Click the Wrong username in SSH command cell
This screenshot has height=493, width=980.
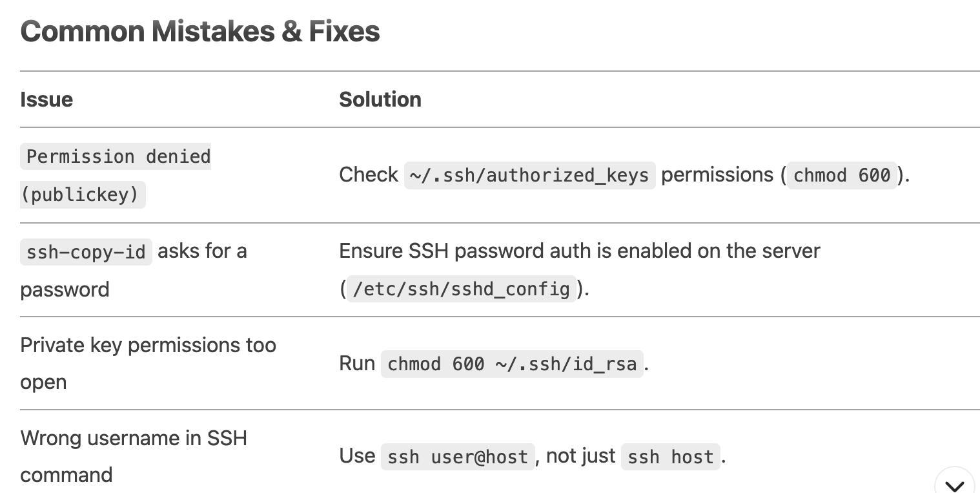coord(134,456)
